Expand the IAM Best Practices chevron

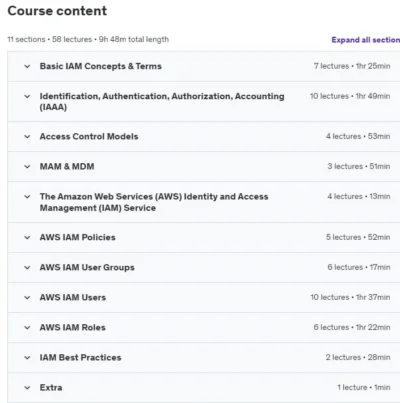pos(27,358)
